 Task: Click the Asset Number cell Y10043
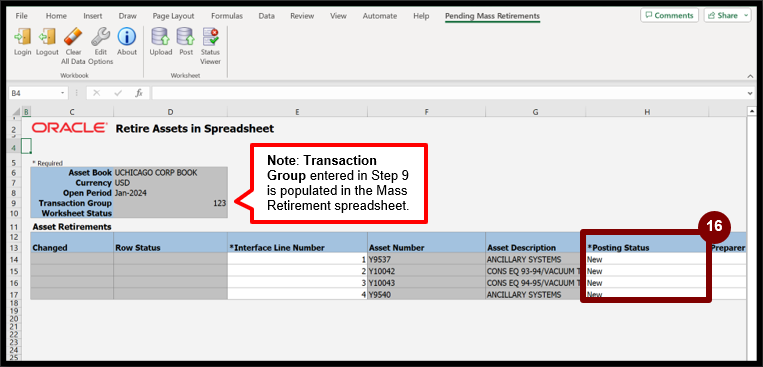click(x=426, y=283)
